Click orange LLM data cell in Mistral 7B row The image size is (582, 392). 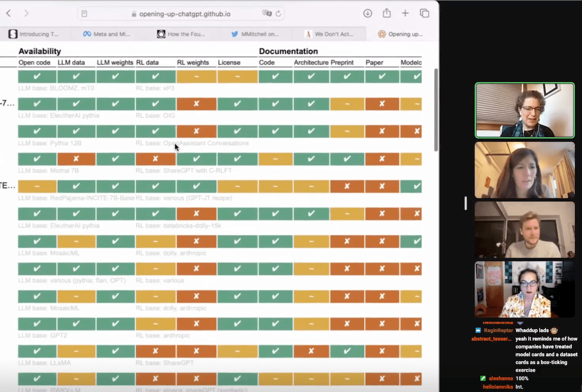76,159
